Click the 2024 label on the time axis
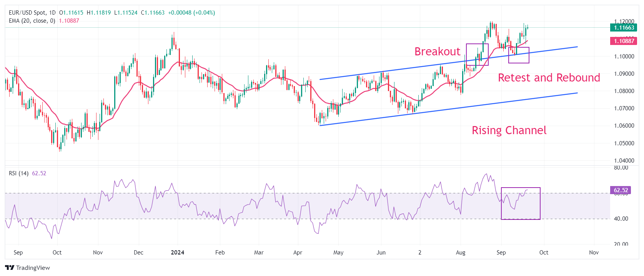Viewport: 644px width, 276px height. tap(177, 253)
